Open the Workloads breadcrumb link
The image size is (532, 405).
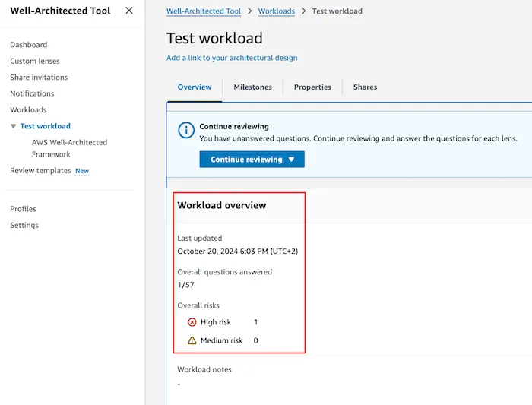pyautogui.click(x=277, y=11)
